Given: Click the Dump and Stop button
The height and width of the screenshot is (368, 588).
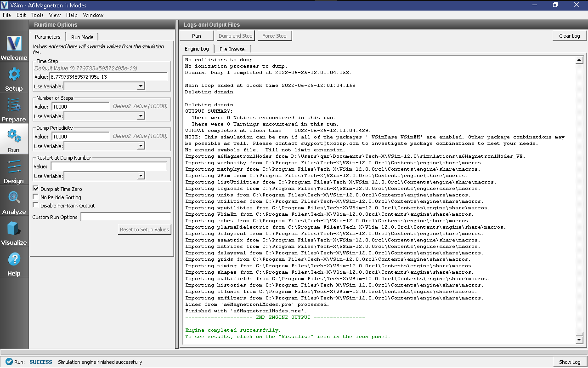Looking at the screenshot, I should pos(236,36).
